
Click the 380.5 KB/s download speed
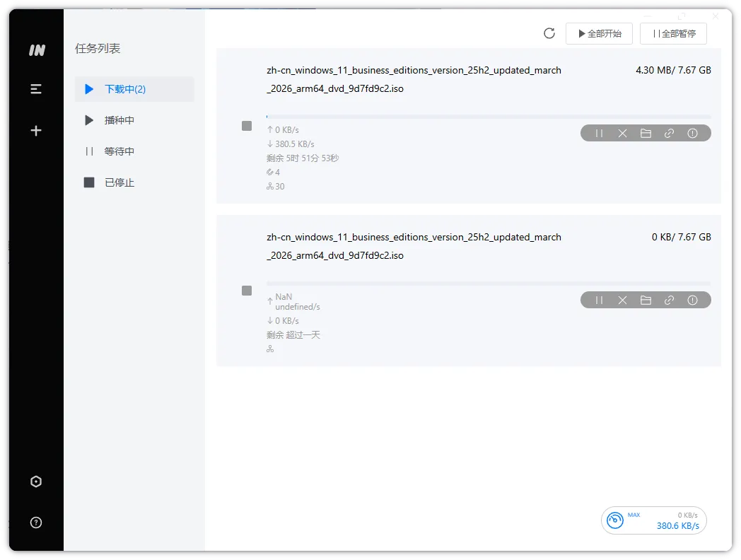pyautogui.click(x=291, y=144)
